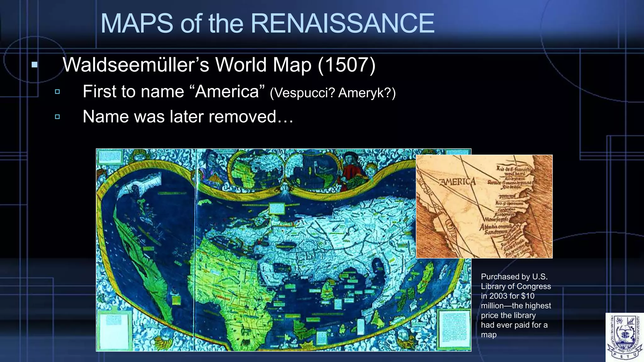Select the heading Waldseemüller's World Map (1507)

219,65
